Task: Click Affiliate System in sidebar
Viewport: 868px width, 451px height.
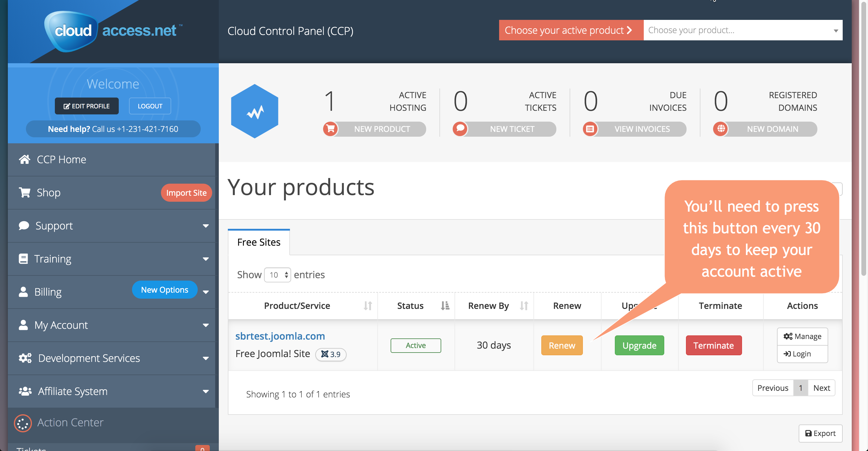Action: tap(72, 391)
